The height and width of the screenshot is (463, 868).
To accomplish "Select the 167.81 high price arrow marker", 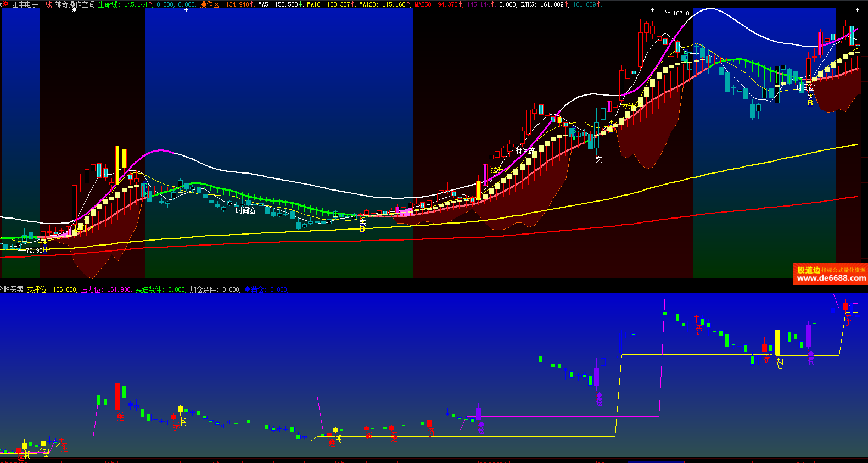I will pos(679,13).
